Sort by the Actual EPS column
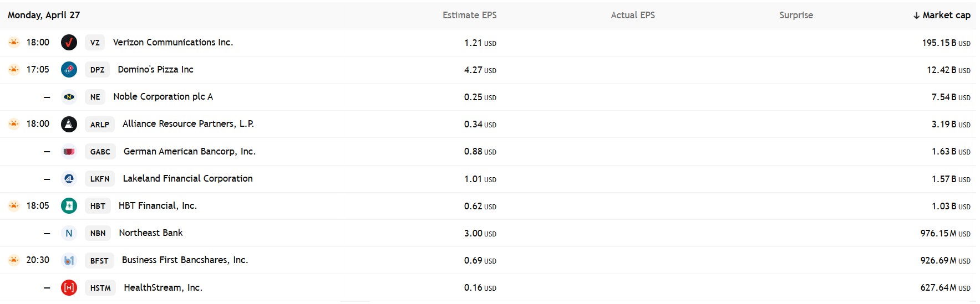Viewport: 980px width, 304px height. [632, 16]
